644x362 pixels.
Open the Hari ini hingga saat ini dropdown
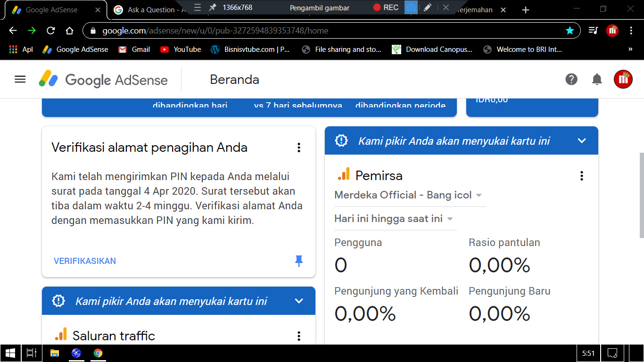pyautogui.click(x=395, y=219)
